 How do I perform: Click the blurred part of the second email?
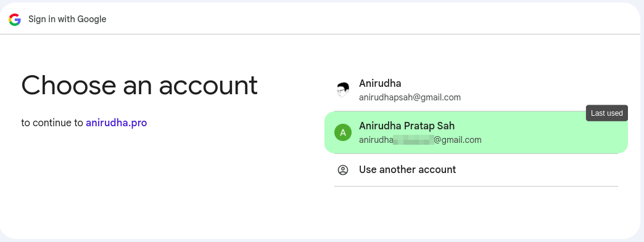click(x=413, y=140)
